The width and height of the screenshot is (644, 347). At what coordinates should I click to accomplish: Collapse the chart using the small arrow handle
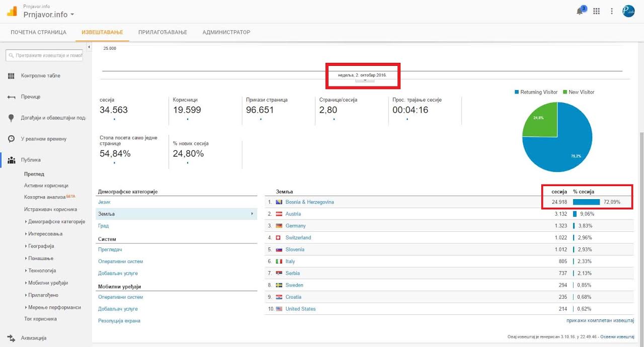tap(365, 80)
